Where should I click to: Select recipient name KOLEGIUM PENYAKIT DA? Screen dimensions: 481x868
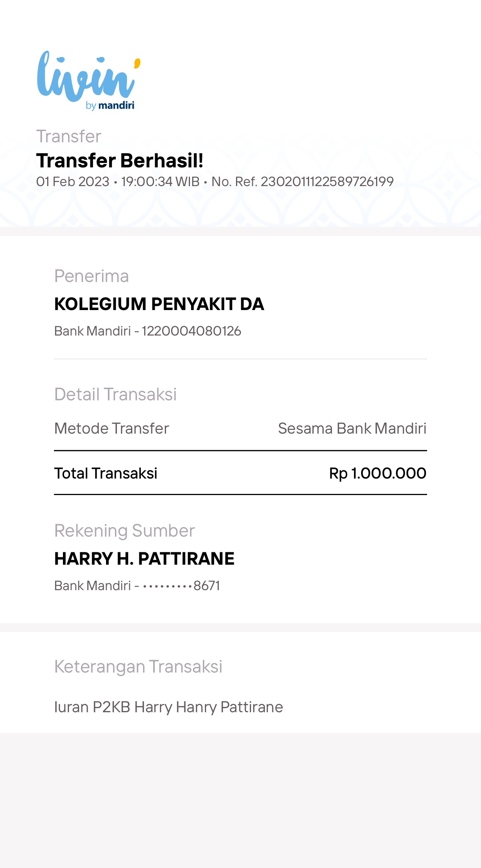pyautogui.click(x=159, y=304)
